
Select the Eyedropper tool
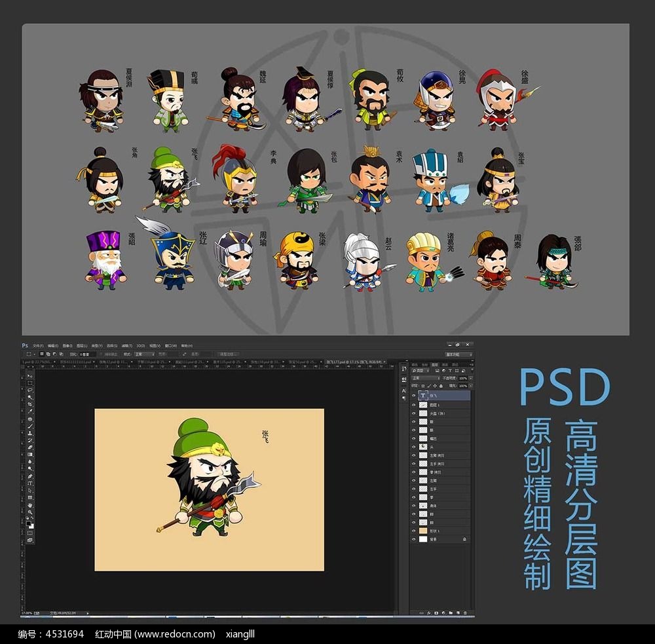click(30, 411)
